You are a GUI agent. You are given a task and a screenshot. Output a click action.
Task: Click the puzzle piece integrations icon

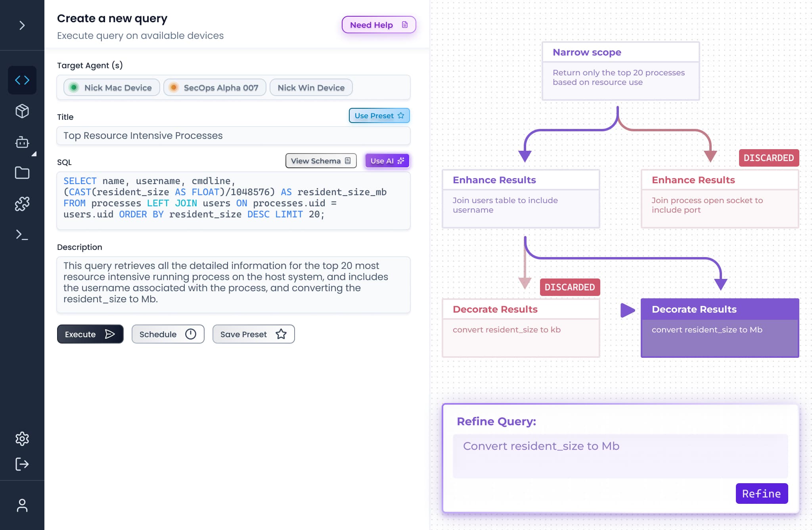pos(22,204)
